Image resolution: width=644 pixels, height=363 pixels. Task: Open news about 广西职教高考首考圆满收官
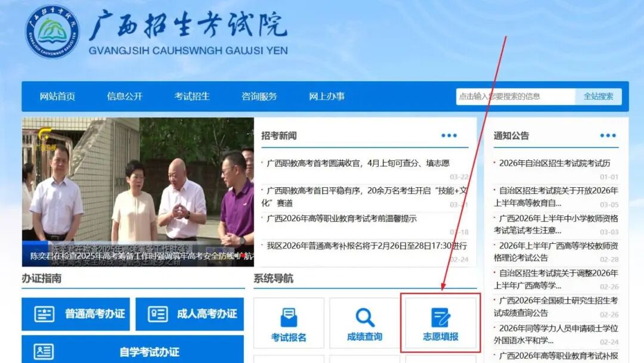point(358,163)
